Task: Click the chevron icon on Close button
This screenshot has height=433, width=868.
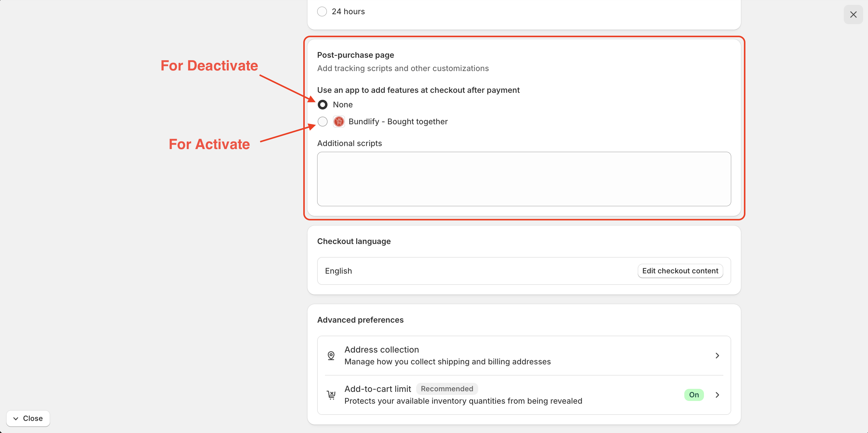Action: tap(15, 418)
